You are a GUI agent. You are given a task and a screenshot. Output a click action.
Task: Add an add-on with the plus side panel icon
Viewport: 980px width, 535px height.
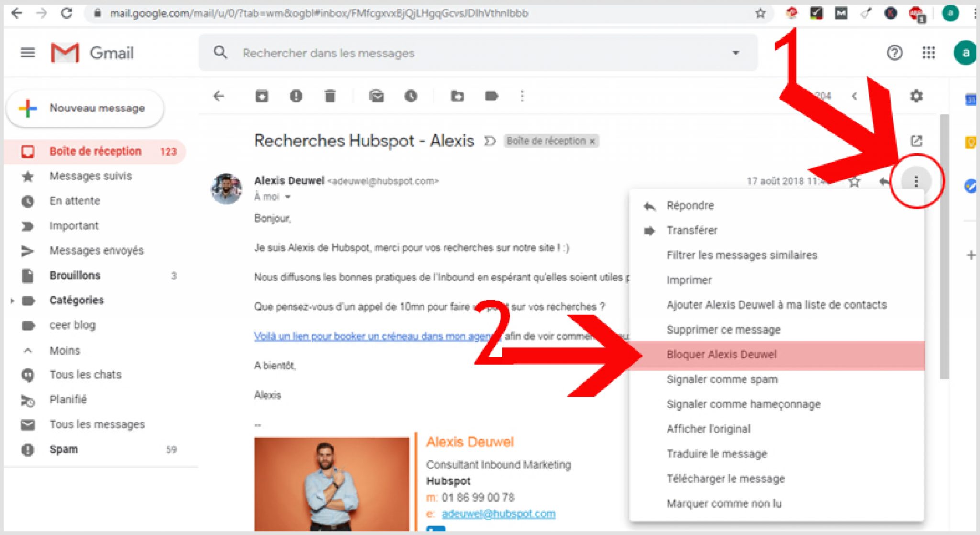971,255
